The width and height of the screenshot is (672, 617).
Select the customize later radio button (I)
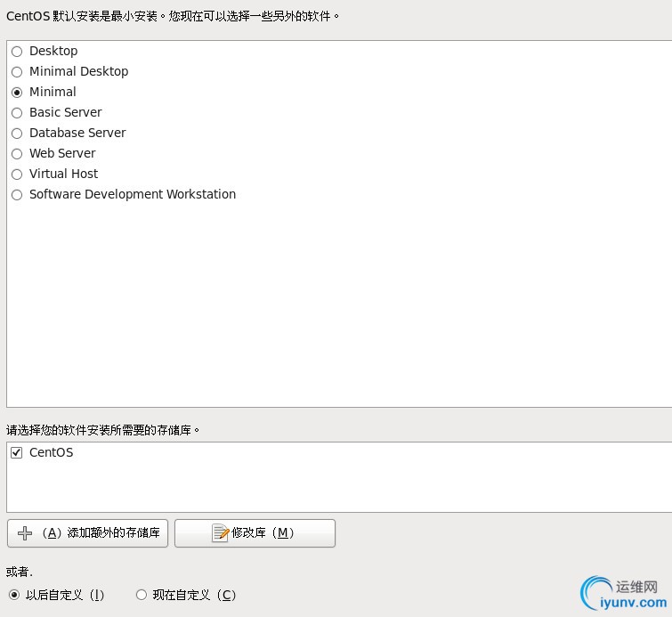(14, 595)
